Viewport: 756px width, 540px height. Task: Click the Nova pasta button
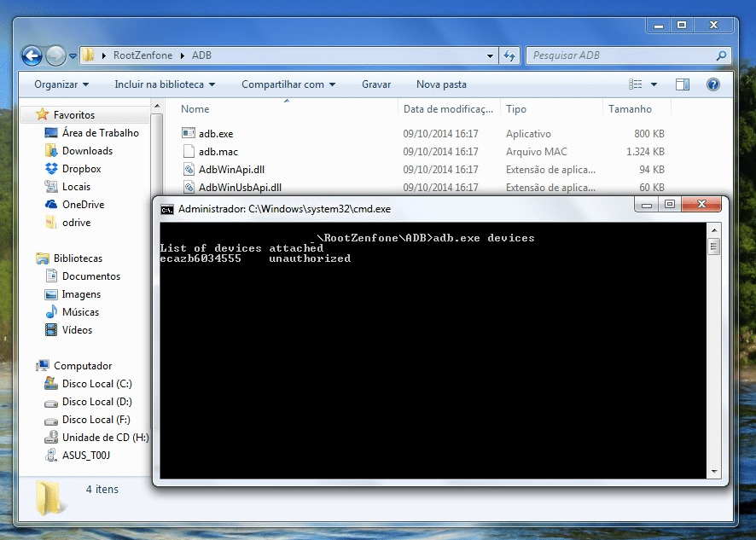(x=441, y=84)
